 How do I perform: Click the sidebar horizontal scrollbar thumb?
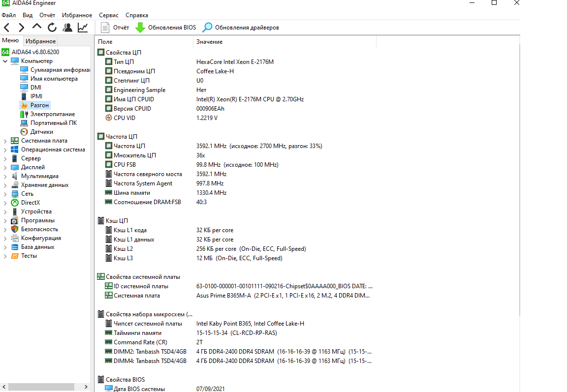coord(41,387)
